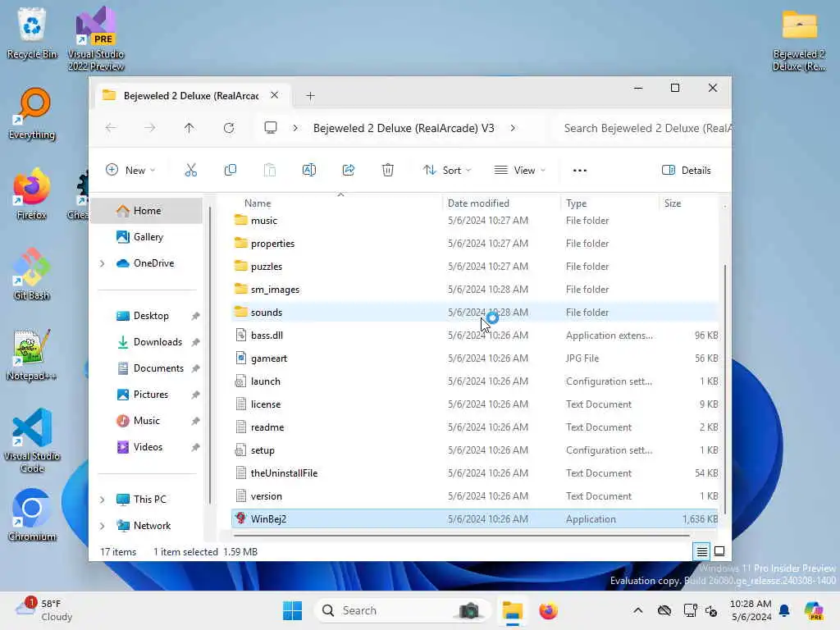Go up one folder level
Screen dimensions: 840x630
tap(189, 128)
